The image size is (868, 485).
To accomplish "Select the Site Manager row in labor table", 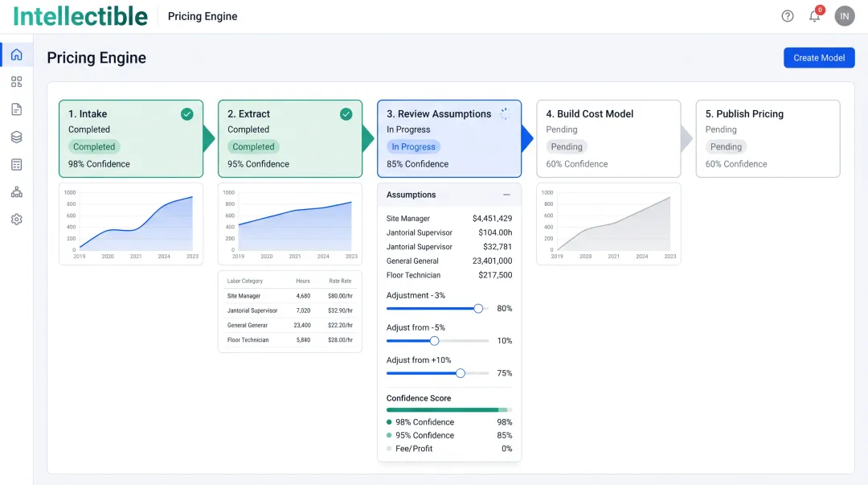I will pos(290,296).
